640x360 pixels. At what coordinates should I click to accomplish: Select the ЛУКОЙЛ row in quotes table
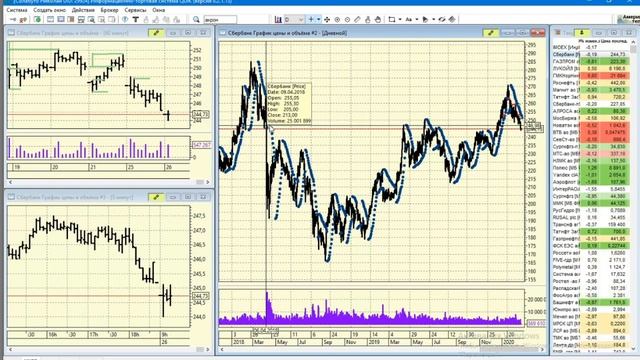591,69
